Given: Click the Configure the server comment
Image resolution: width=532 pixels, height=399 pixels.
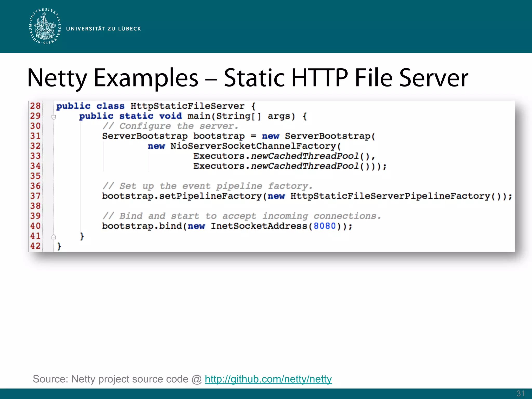Looking at the screenshot, I should (x=170, y=126).
